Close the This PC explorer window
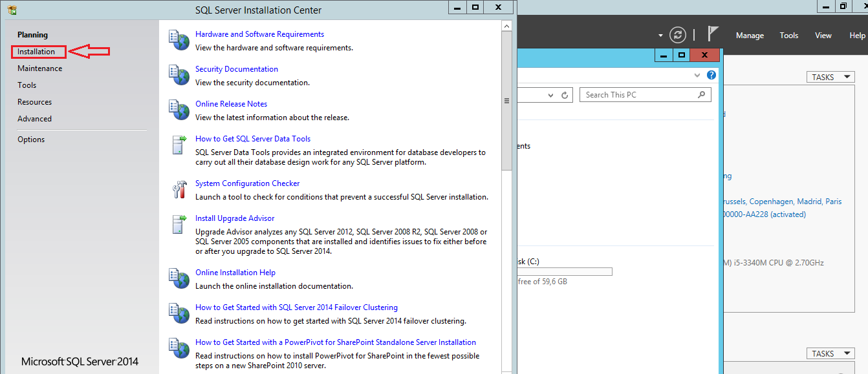The image size is (868, 374). pos(704,56)
